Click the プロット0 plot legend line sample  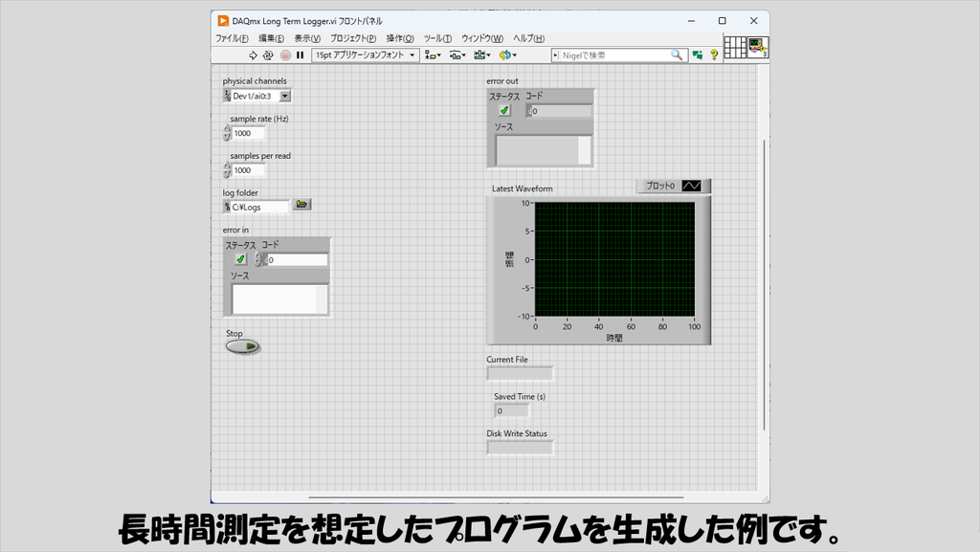point(691,186)
